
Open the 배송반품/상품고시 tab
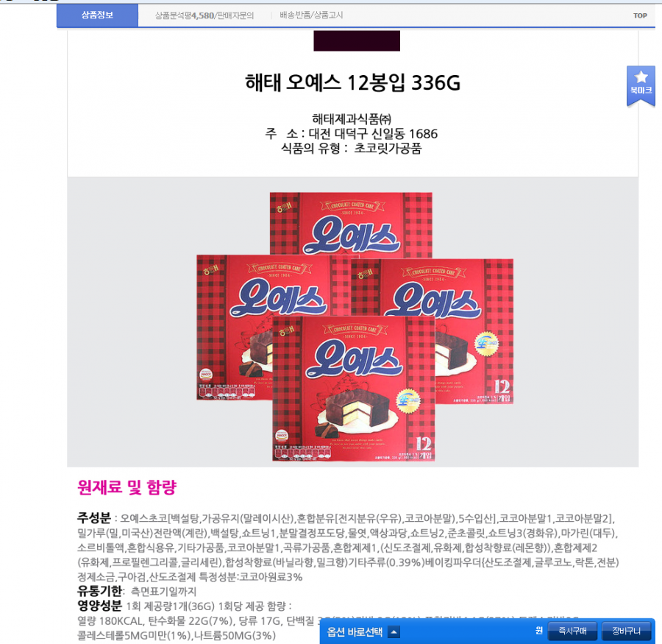[x=311, y=15]
